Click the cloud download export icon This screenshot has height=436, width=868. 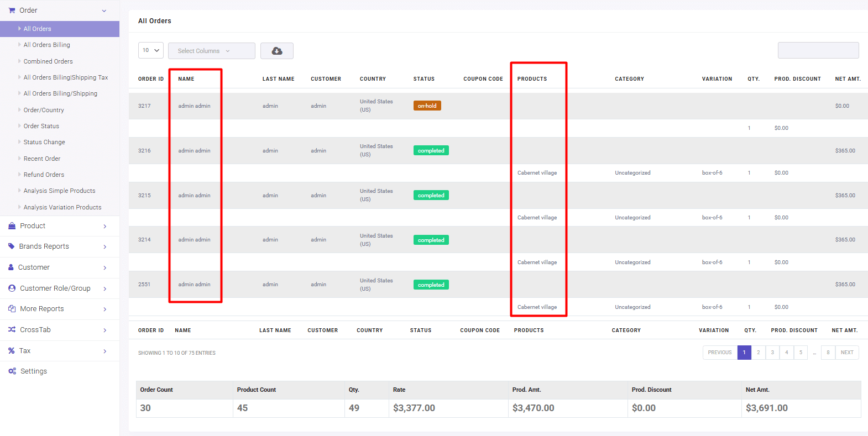pyautogui.click(x=277, y=51)
